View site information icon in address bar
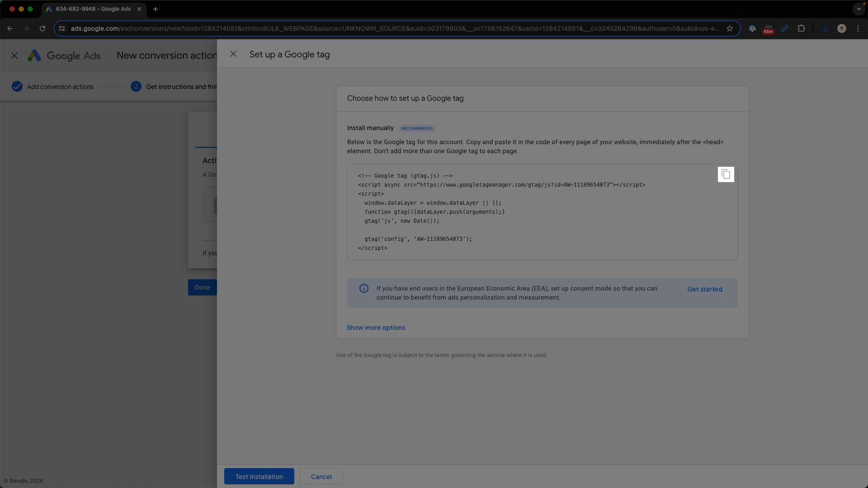The height and width of the screenshot is (488, 868). click(x=62, y=28)
